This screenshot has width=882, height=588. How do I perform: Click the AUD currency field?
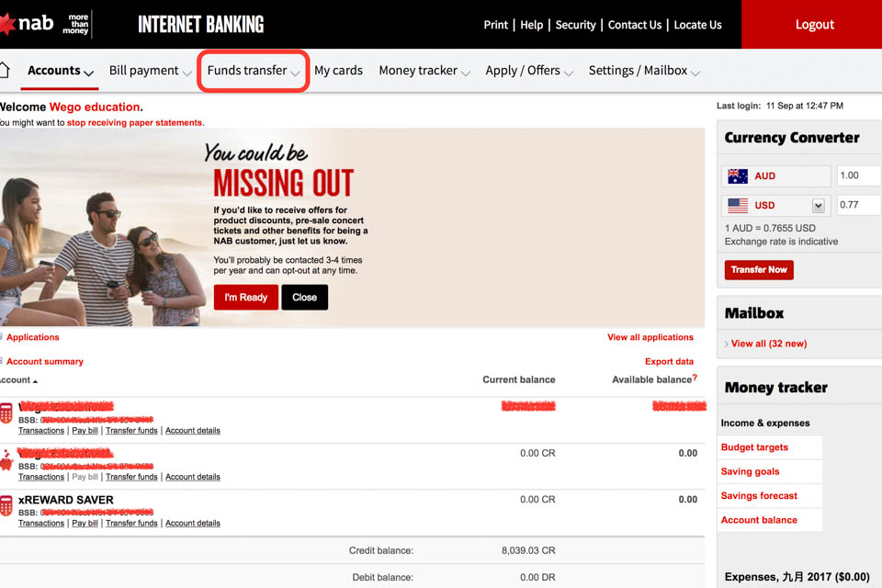coord(776,176)
